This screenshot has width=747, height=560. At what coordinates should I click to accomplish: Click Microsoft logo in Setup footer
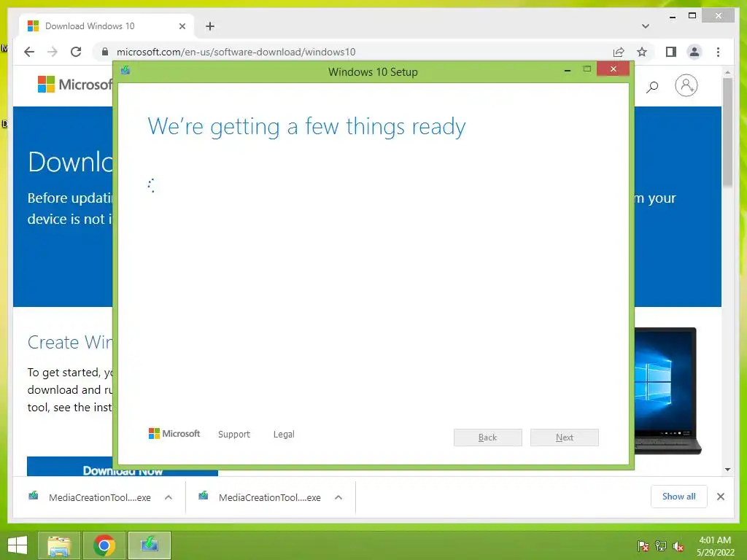click(x=174, y=434)
